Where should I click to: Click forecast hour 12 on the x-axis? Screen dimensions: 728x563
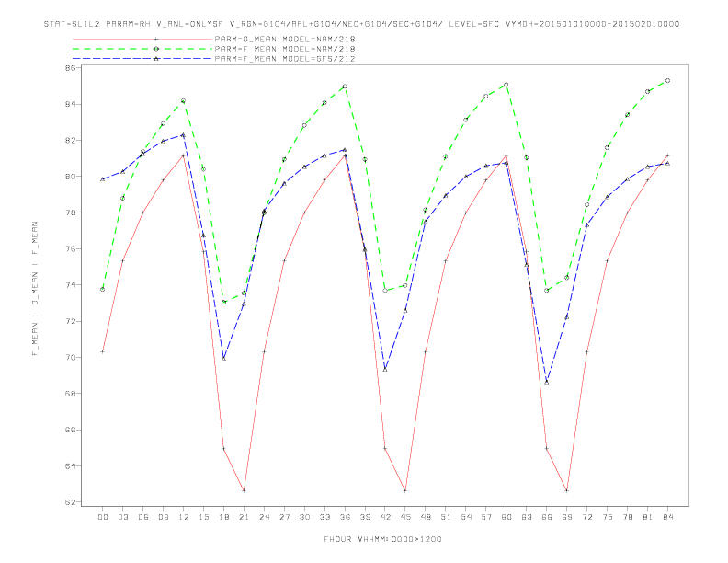[184, 517]
